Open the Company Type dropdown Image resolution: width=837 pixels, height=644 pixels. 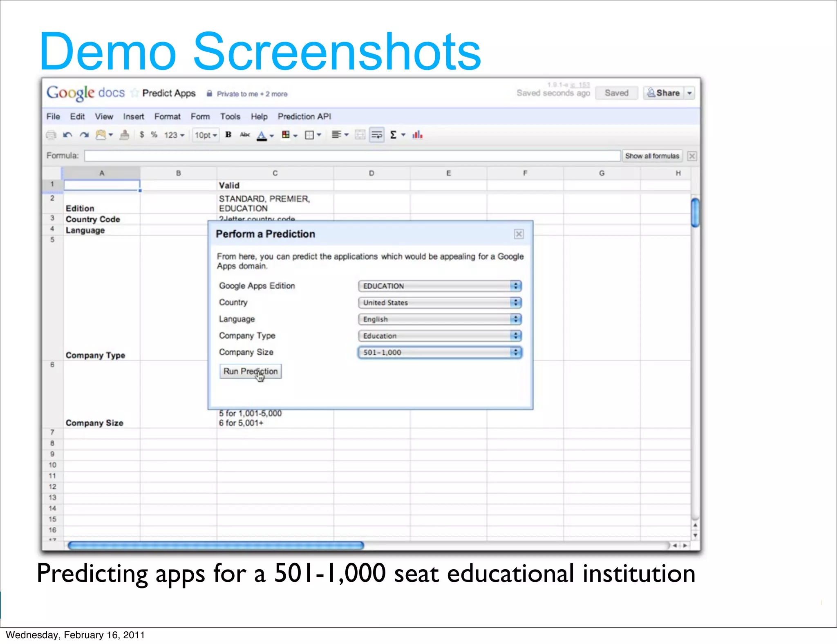[440, 336]
